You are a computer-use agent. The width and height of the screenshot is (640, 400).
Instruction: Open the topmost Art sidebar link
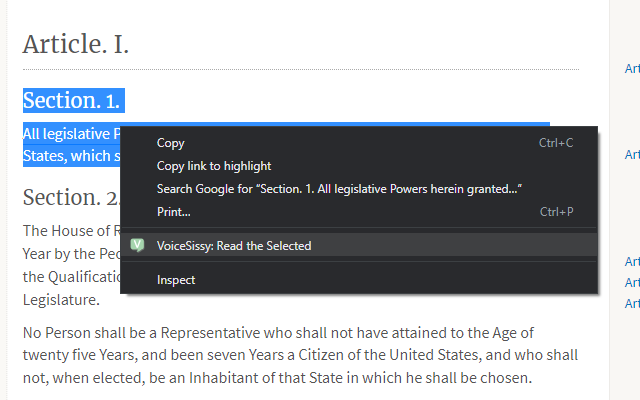tap(632, 69)
